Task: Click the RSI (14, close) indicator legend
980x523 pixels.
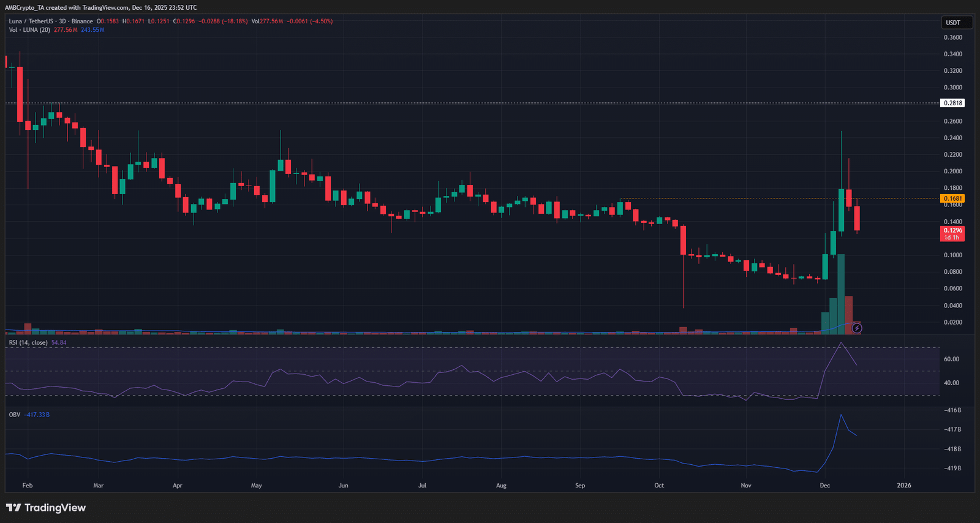Action: 29,343
